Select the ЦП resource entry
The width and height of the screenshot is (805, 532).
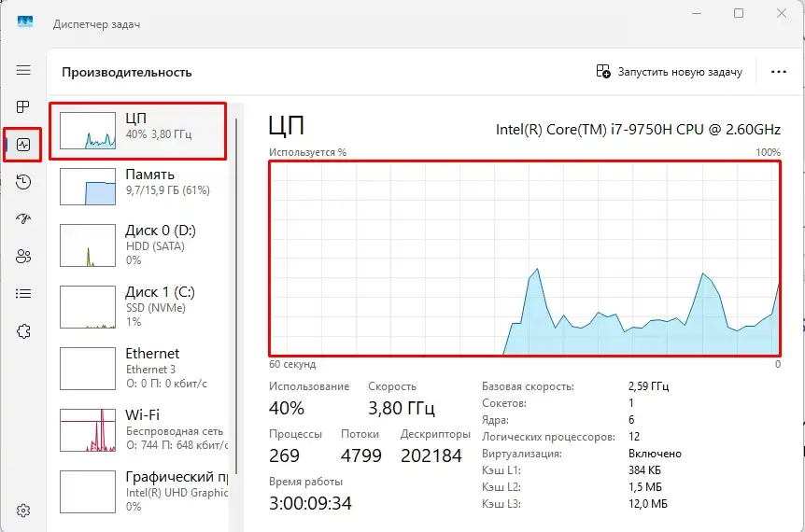tap(137, 132)
